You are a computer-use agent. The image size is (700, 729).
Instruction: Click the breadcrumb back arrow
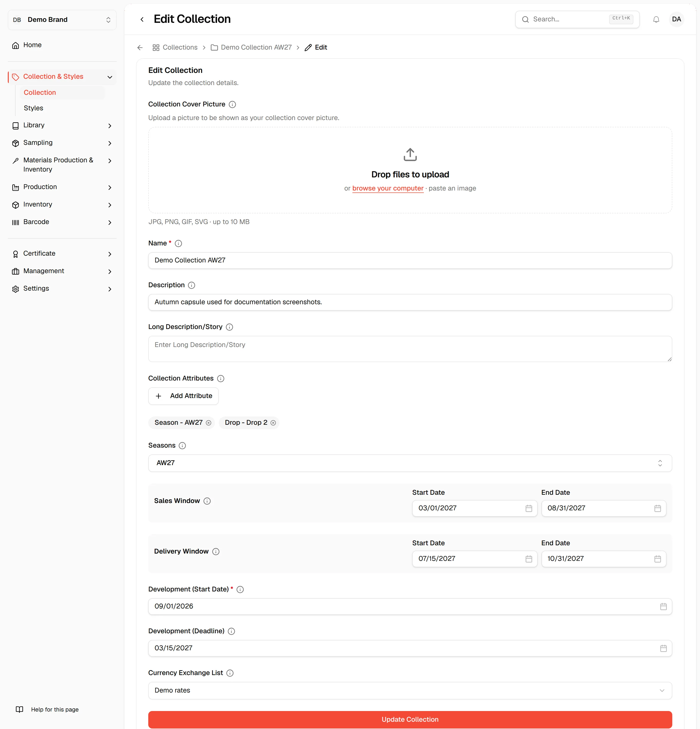tap(140, 48)
